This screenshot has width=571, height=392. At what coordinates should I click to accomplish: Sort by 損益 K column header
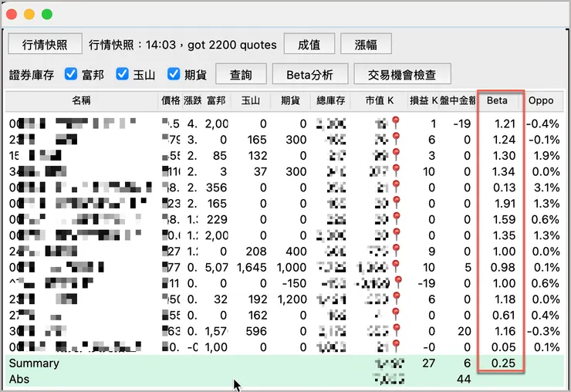[x=424, y=100]
